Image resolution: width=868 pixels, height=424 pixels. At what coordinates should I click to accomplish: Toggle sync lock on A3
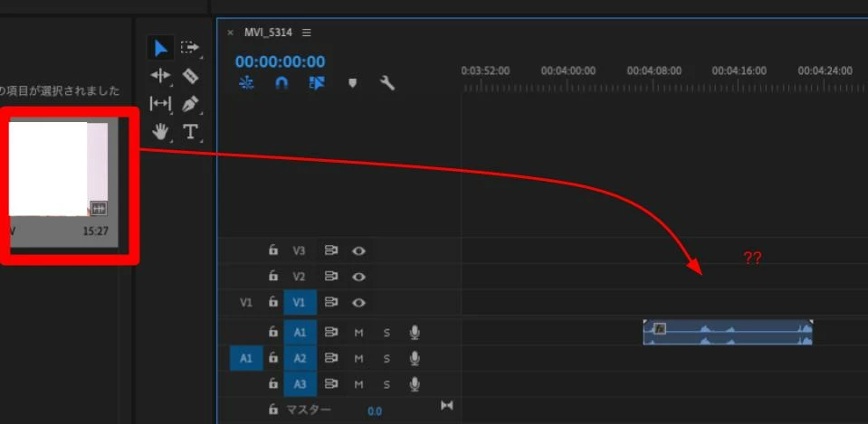click(331, 383)
